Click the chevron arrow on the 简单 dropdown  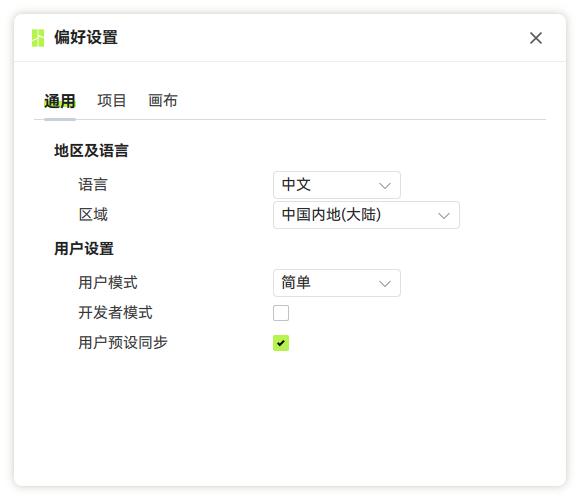pyautogui.click(x=385, y=284)
